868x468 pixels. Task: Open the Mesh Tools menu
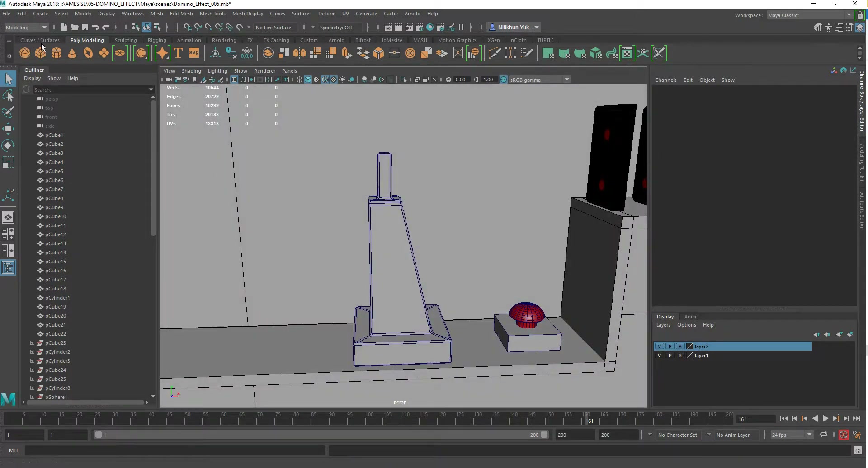212,14
